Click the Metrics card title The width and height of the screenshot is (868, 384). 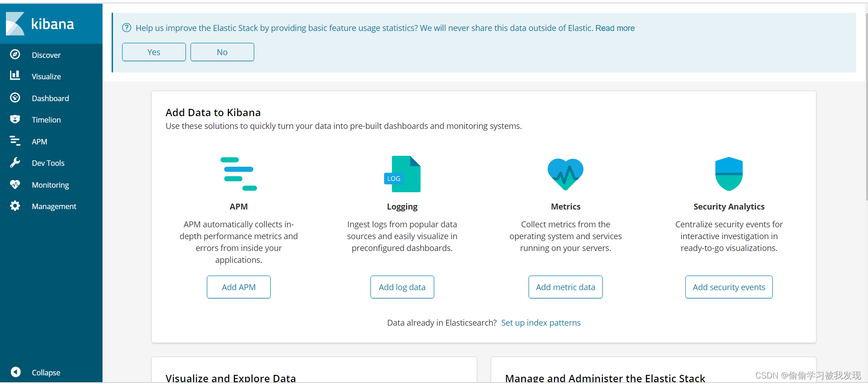coord(565,206)
